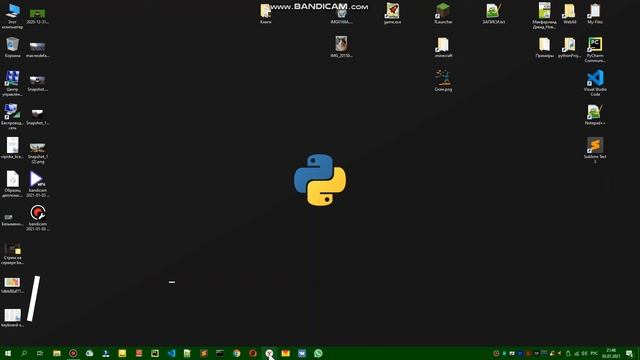Open the Этот компьютер desktop icon
Screen dimensions: 640x360
(x=12, y=16)
